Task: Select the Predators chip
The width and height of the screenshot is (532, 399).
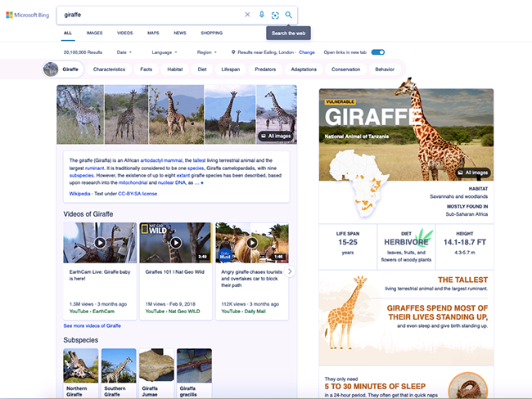Action: coord(265,69)
